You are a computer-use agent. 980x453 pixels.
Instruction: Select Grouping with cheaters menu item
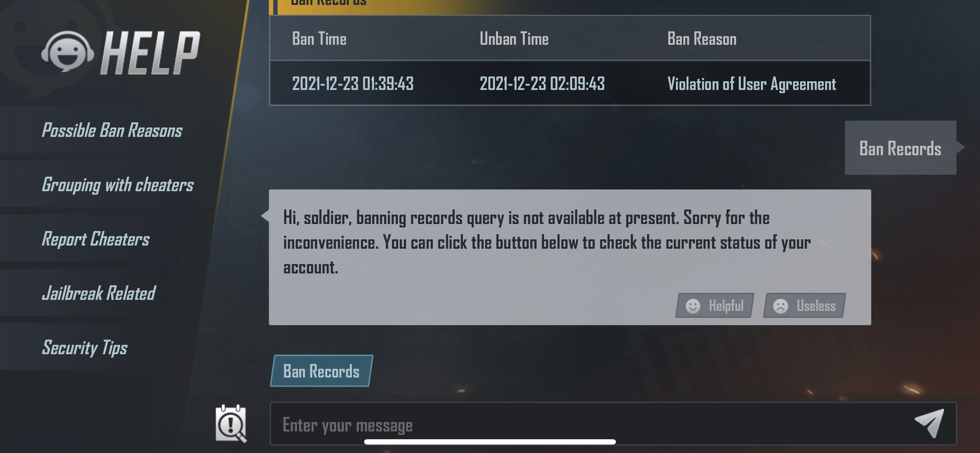tap(117, 185)
